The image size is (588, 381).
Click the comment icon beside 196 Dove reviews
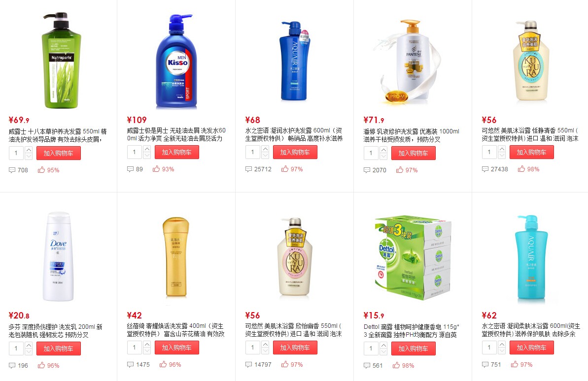[x=12, y=366]
